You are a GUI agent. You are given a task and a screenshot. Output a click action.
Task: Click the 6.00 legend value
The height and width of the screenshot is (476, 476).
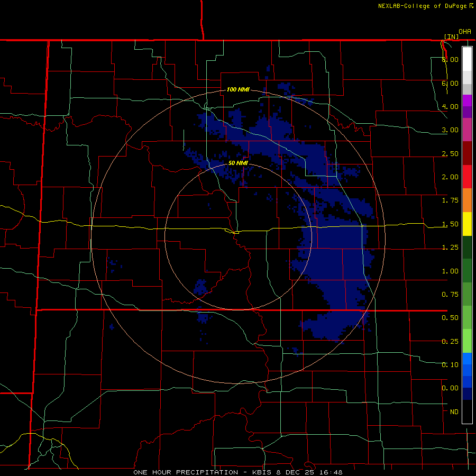point(450,83)
